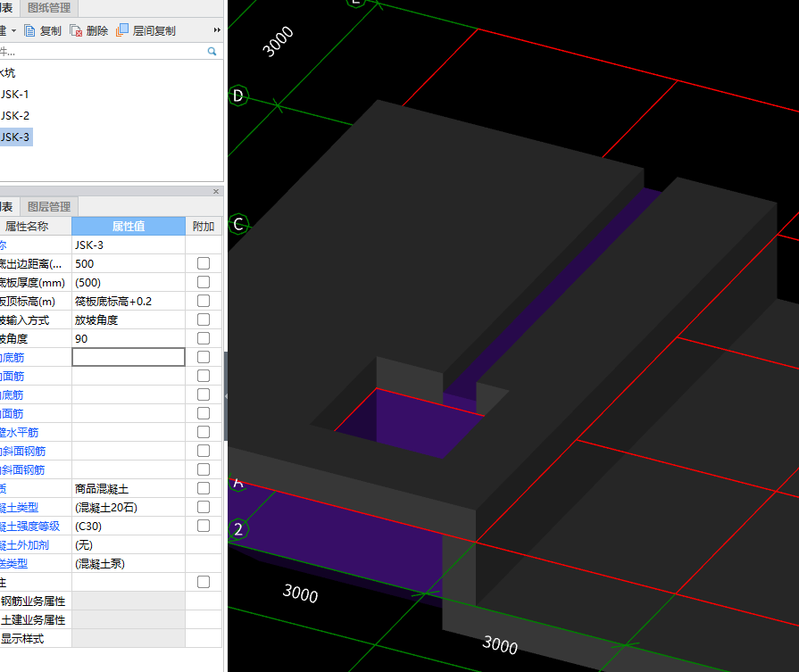Select JSK-2 in the component list
Viewport: 799px width, 672px height.
pos(15,116)
